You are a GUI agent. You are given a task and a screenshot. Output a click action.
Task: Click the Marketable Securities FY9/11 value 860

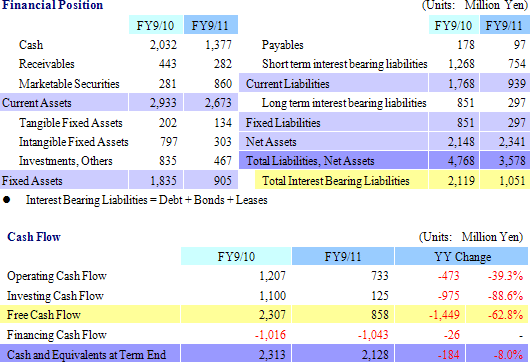(x=223, y=83)
